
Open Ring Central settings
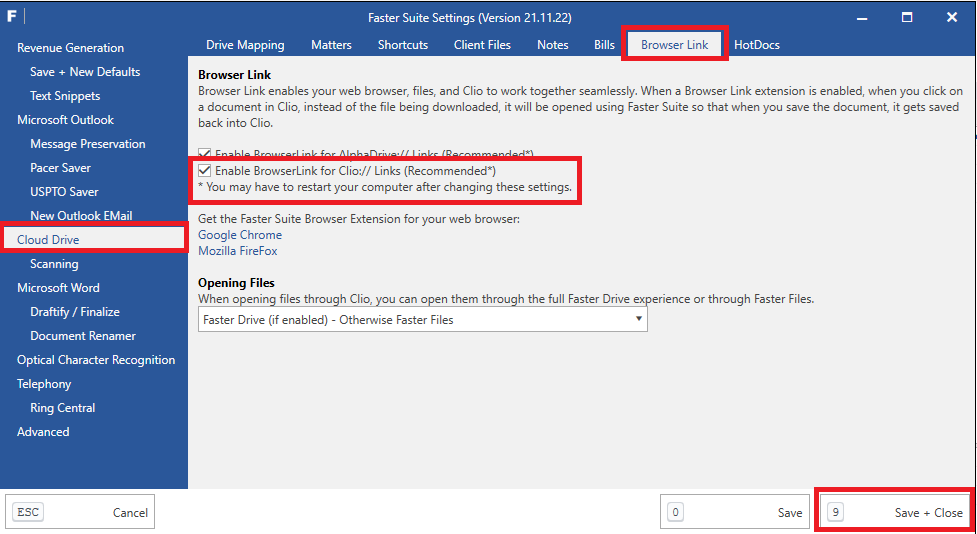[62, 408]
